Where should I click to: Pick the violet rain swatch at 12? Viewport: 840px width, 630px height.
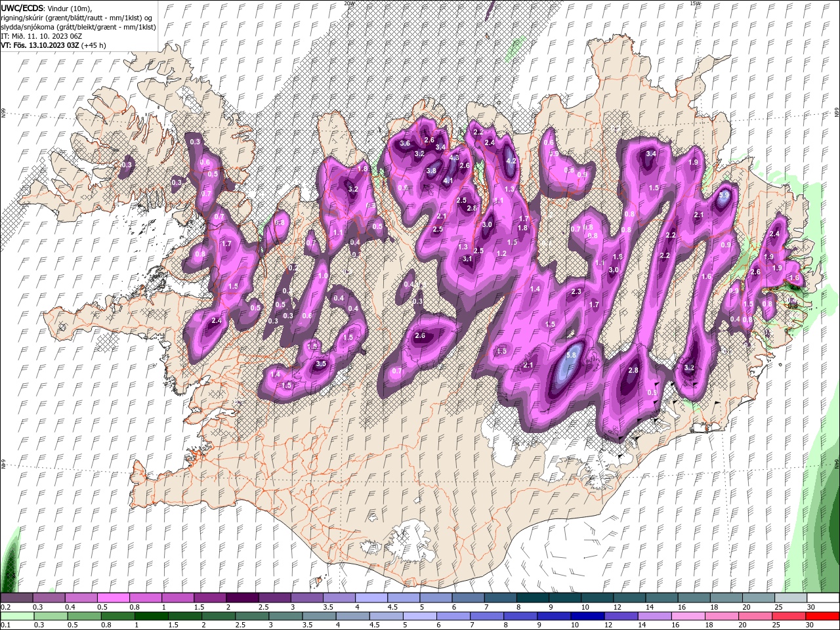coord(620,616)
